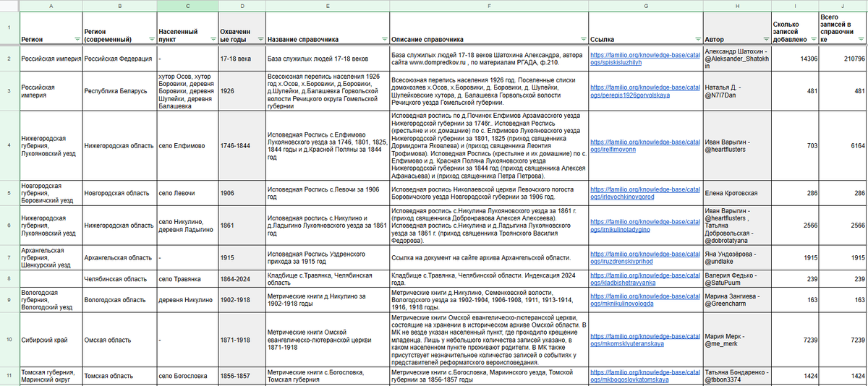This screenshot has height=386, width=868.
Task: Click the years cell '1746-1844'
Action: (x=242, y=145)
